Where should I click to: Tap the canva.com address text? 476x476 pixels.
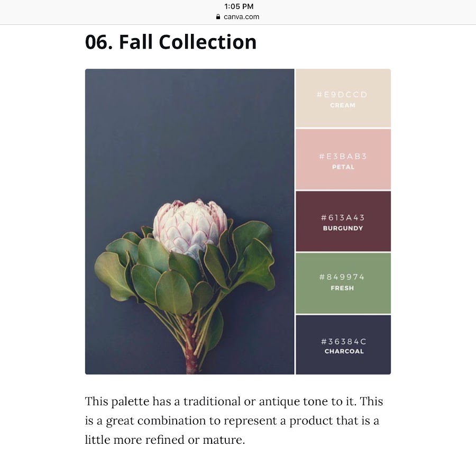[241, 17]
